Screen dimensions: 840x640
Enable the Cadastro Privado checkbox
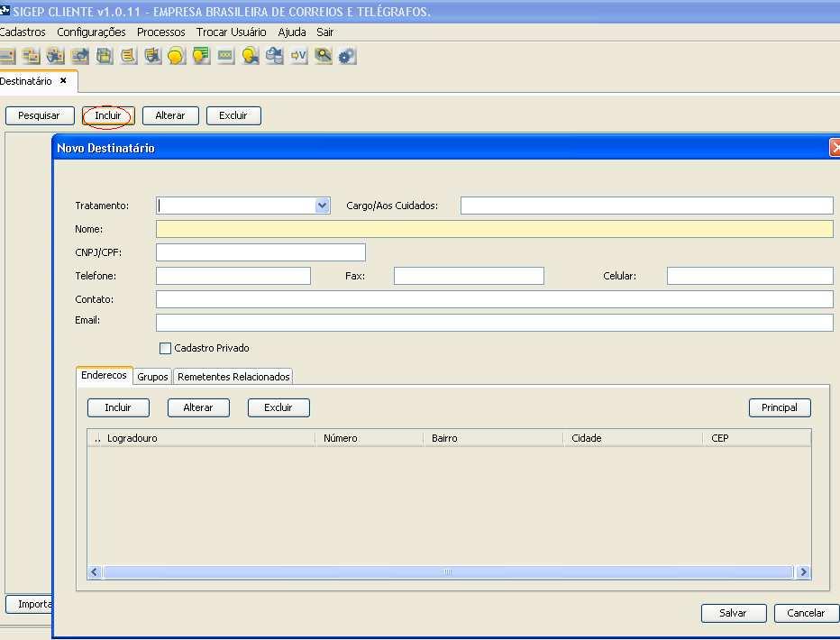[166, 348]
